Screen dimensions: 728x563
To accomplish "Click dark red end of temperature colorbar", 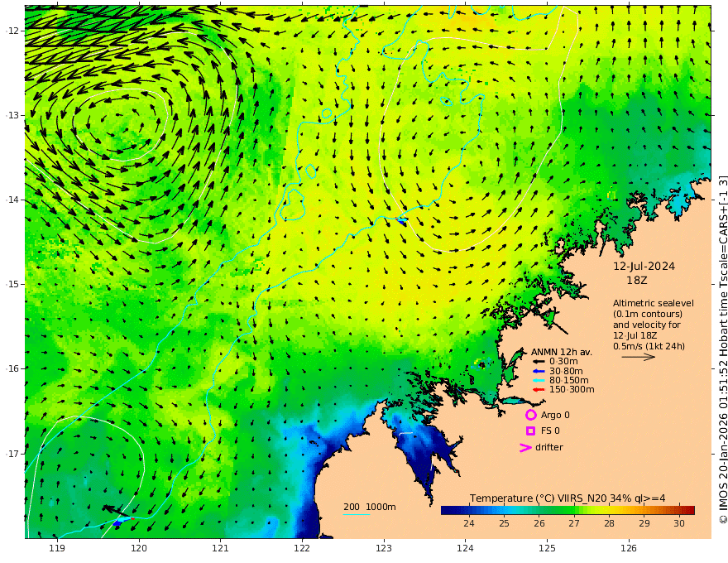I will 690,510.
